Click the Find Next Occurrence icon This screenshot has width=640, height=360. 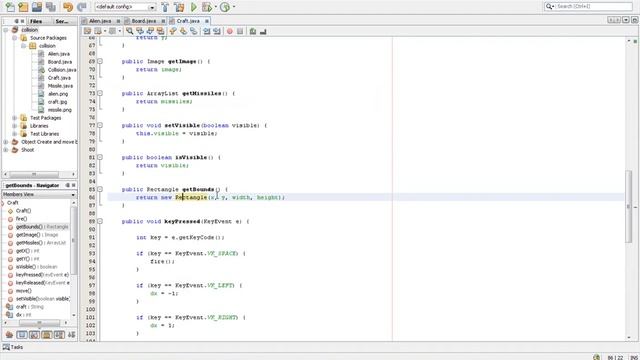(x=150, y=31)
